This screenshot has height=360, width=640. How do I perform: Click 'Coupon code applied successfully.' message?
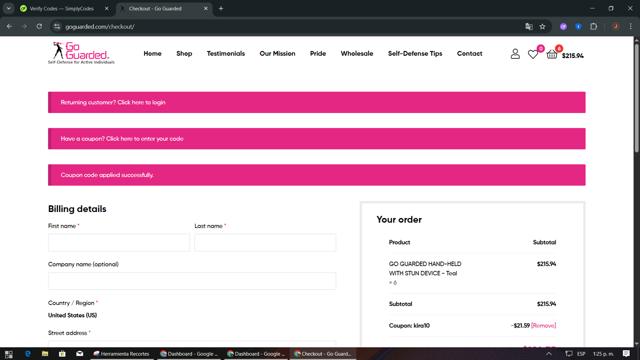point(107,175)
